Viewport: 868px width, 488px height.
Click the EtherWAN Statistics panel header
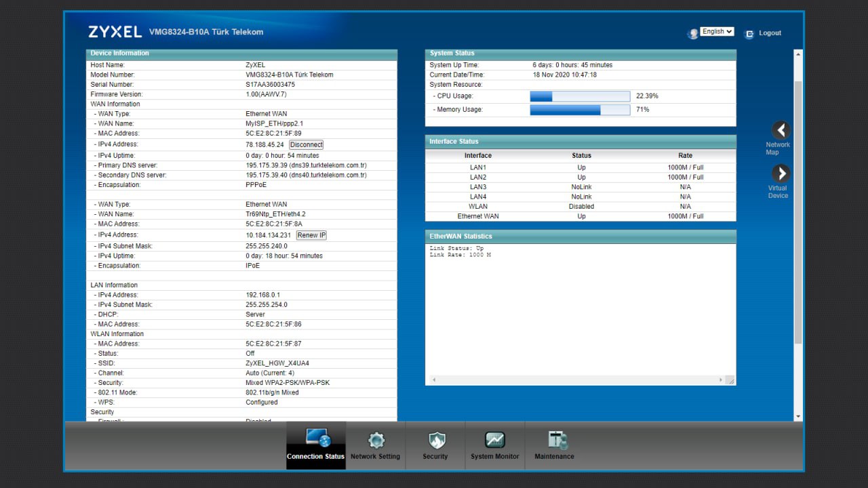pyautogui.click(x=580, y=237)
